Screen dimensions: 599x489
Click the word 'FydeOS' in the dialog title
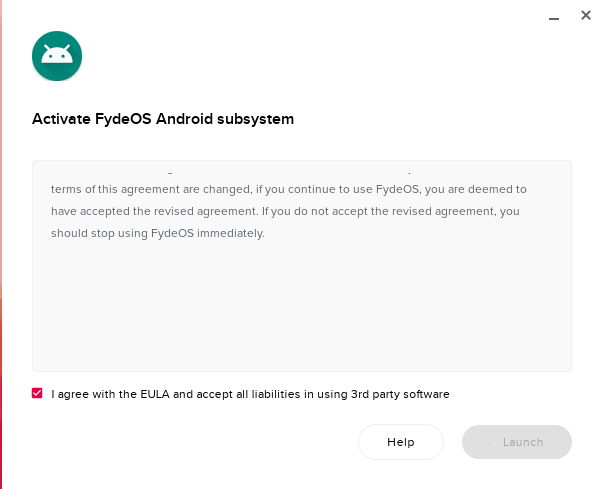point(123,119)
